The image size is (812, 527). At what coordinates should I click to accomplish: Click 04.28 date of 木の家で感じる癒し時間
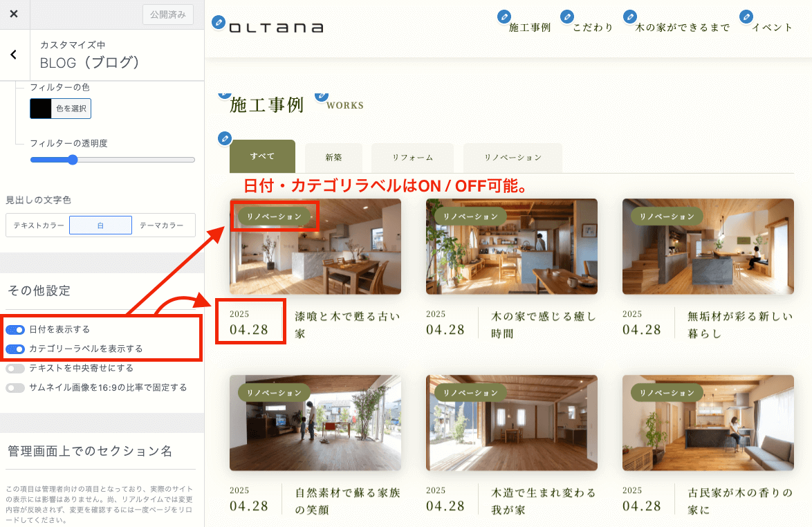point(445,330)
